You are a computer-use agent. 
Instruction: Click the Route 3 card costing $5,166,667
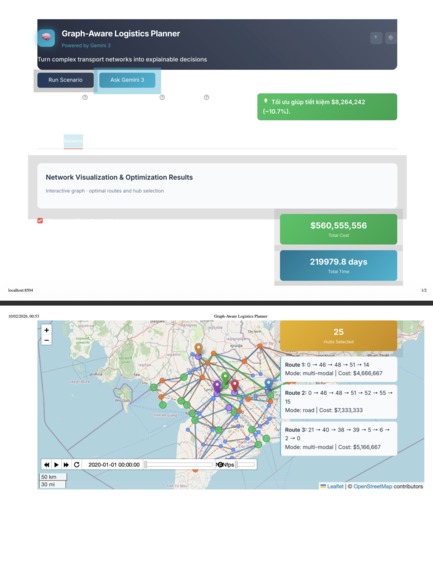[339, 438]
